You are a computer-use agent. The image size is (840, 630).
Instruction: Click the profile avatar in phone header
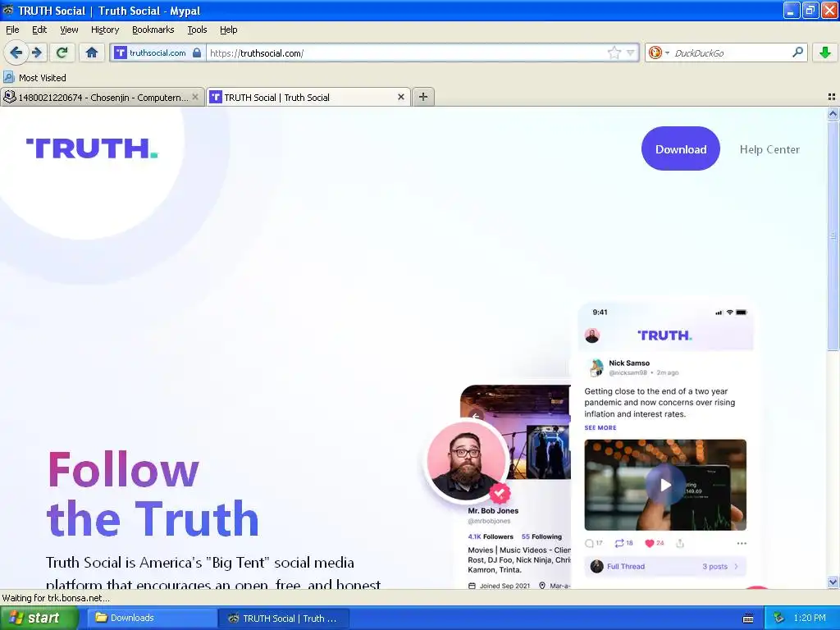point(592,336)
